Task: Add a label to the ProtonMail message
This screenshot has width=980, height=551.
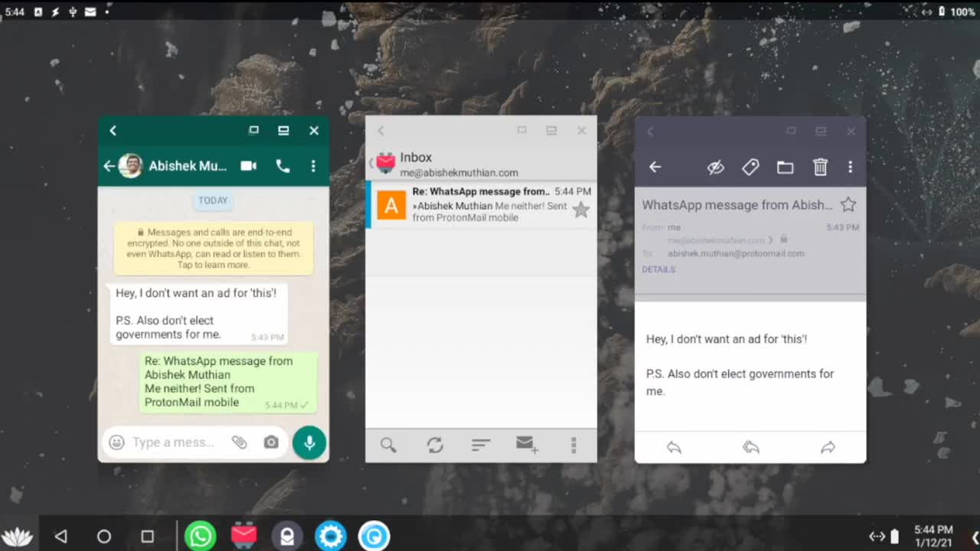Action: [750, 167]
